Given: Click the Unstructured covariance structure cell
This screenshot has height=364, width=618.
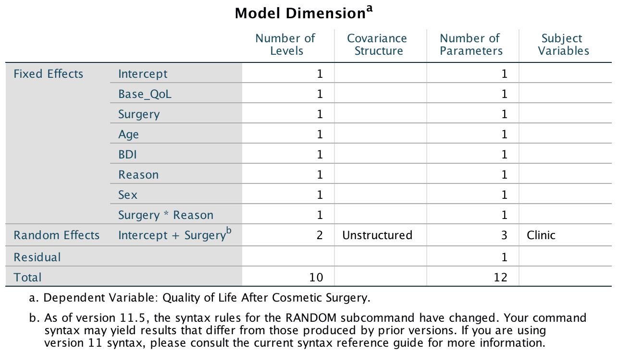Looking at the screenshot, I should coord(377,235).
